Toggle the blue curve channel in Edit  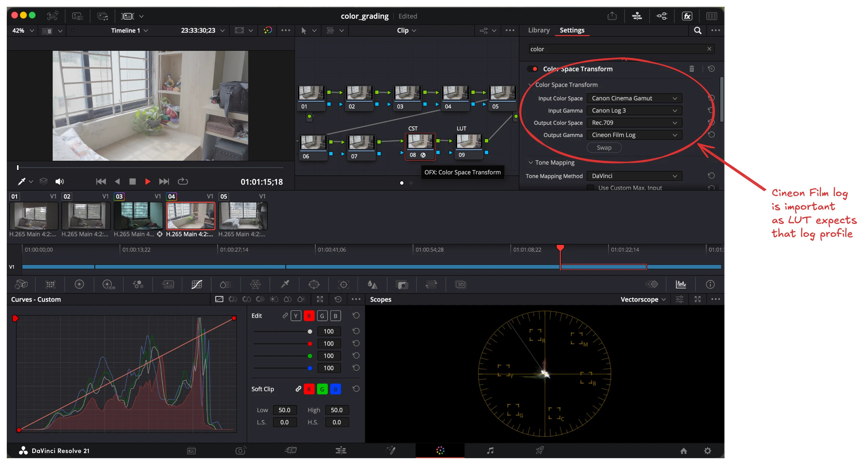pyautogui.click(x=335, y=316)
